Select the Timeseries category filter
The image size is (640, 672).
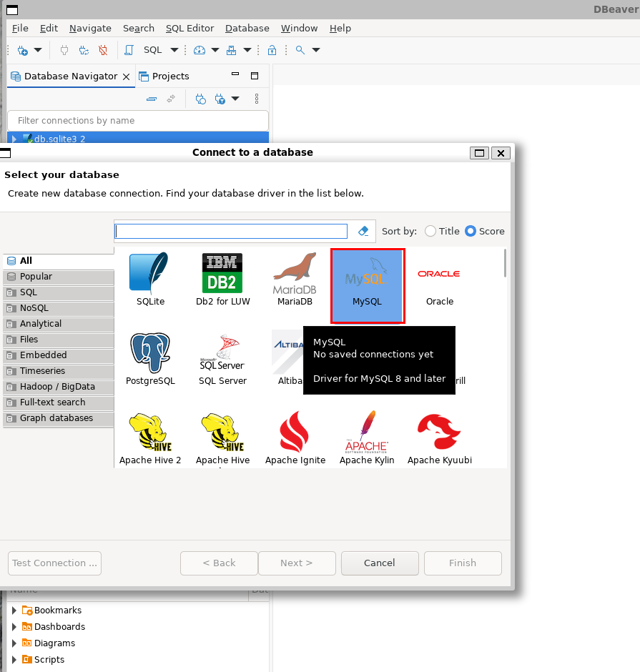pos(59,371)
